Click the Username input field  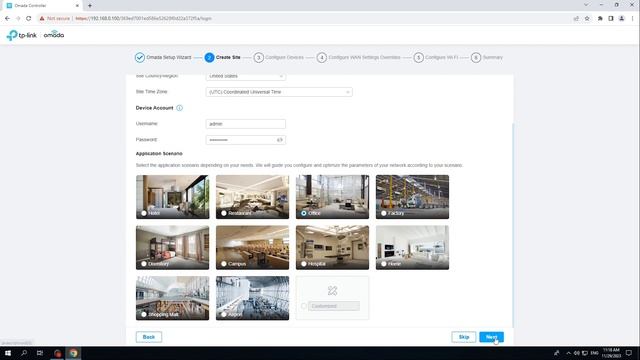click(x=246, y=124)
